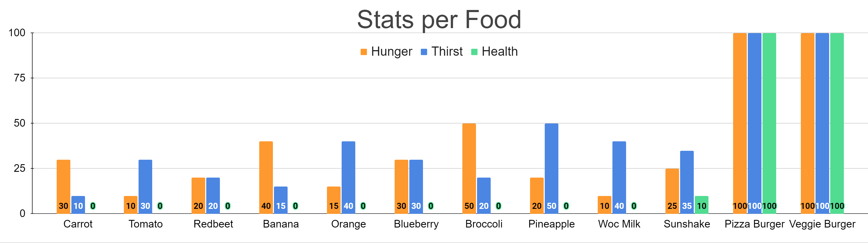The height and width of the screenshot is (243, 868).
Task: Click the Orange blue Thirst bar
Action: coord(348,172)
